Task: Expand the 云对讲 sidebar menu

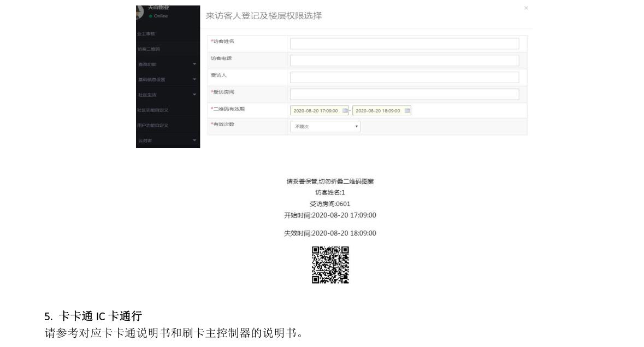Action: 168,140
